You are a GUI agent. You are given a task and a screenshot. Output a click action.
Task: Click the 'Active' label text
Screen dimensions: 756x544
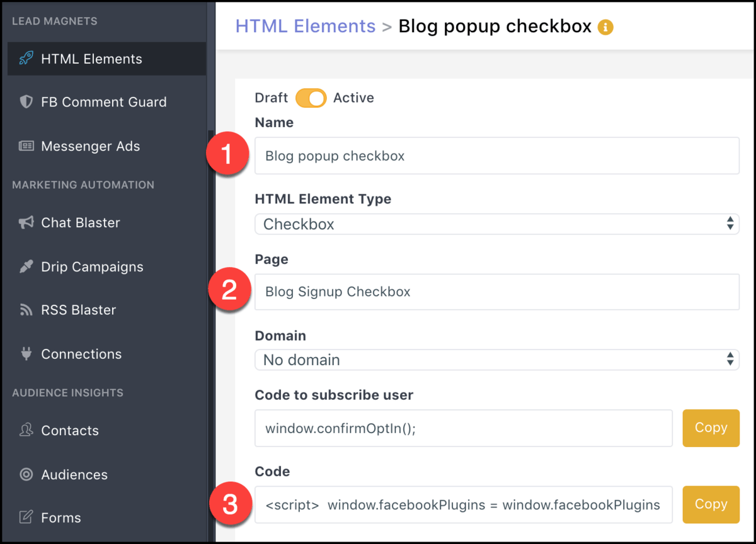[x=353, y=98]
